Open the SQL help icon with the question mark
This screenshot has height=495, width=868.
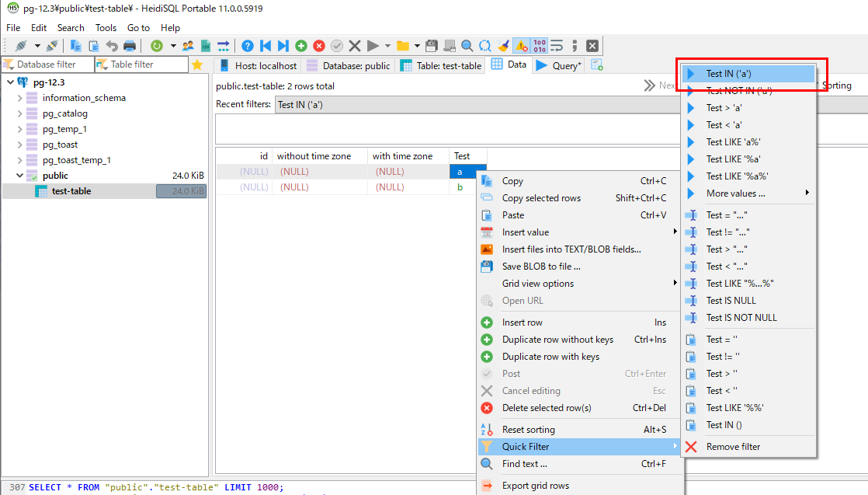pyautogui.click(x=247, y=46)
